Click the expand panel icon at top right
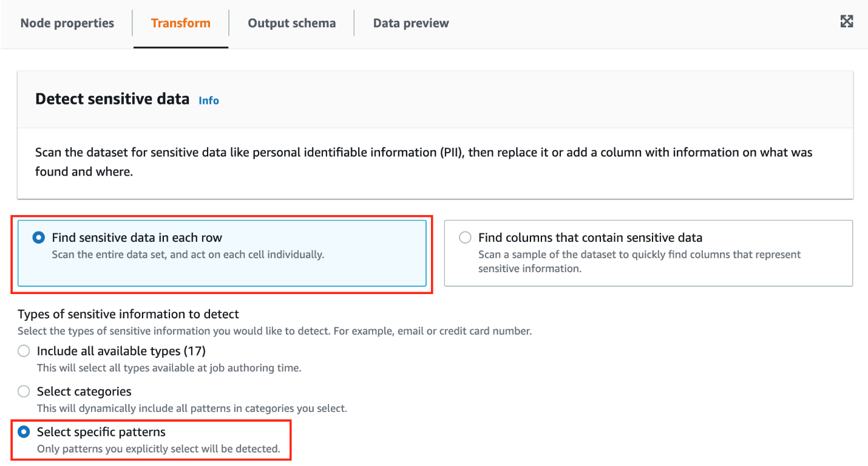868x466 pixels. tap(846, 22)
